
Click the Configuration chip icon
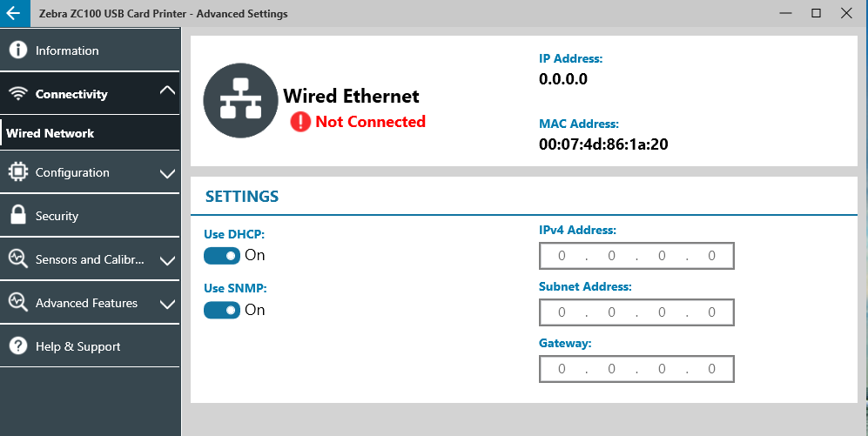(x=18, y=172)
